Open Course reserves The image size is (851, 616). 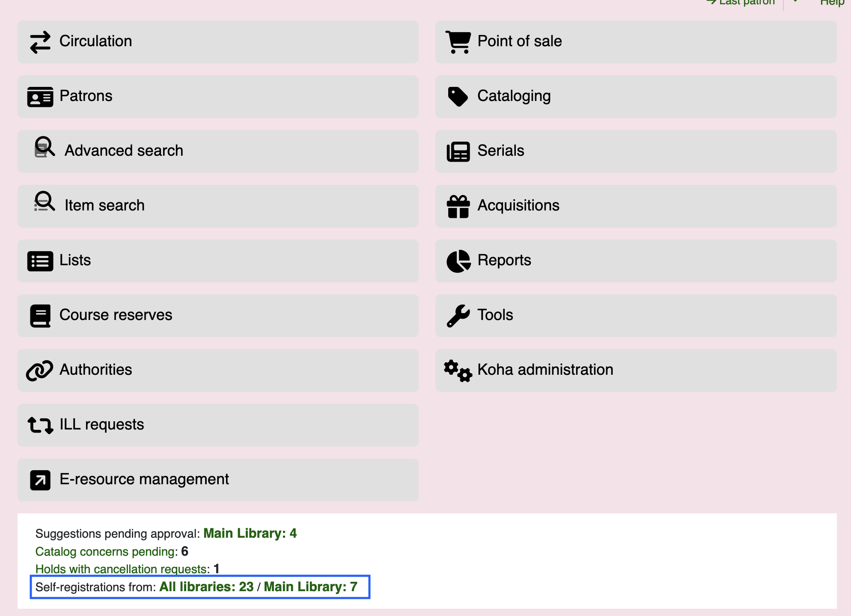pyautogui.click(x=116, y=315)
